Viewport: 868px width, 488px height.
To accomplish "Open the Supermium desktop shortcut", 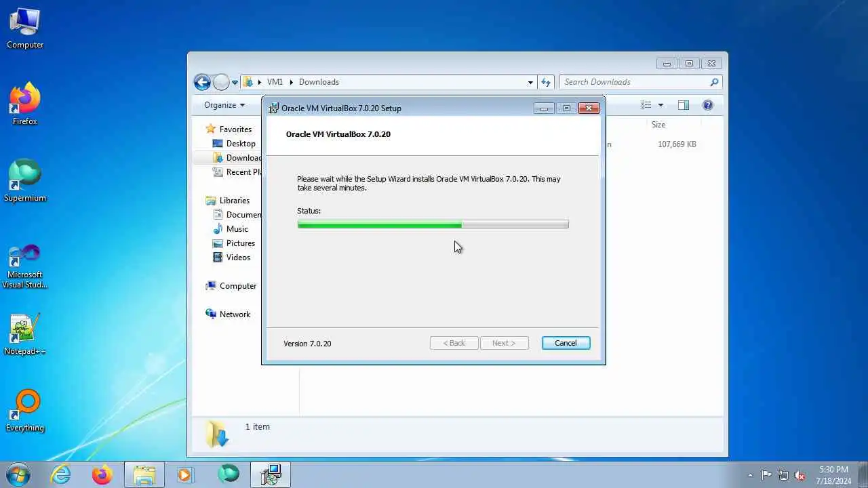I will [x=25, y=181].
